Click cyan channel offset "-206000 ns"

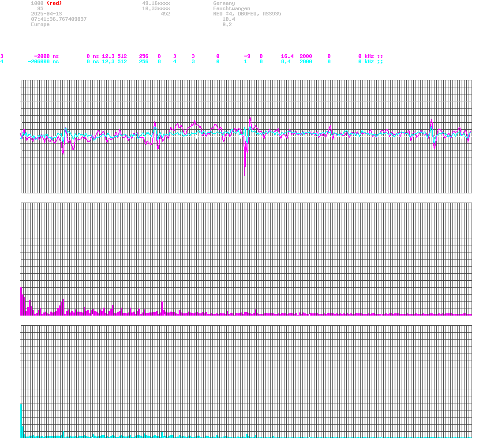point(43,61)
